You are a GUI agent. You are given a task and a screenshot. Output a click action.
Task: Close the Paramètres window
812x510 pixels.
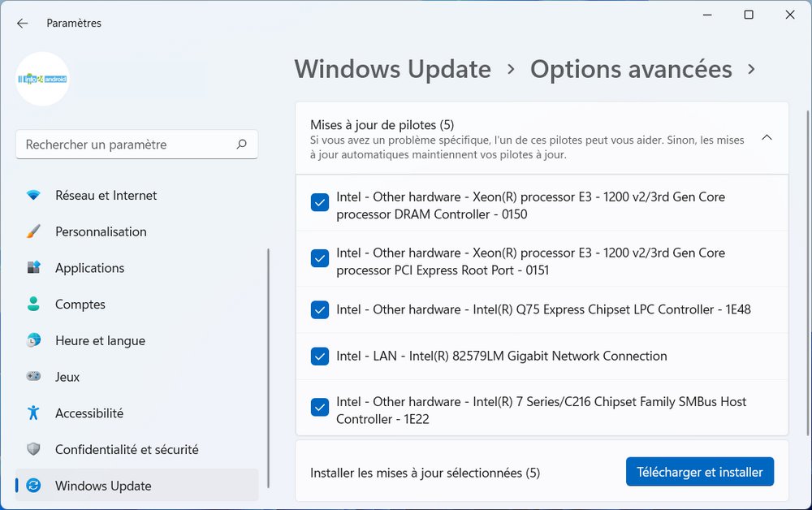click(x=790, y=15)
